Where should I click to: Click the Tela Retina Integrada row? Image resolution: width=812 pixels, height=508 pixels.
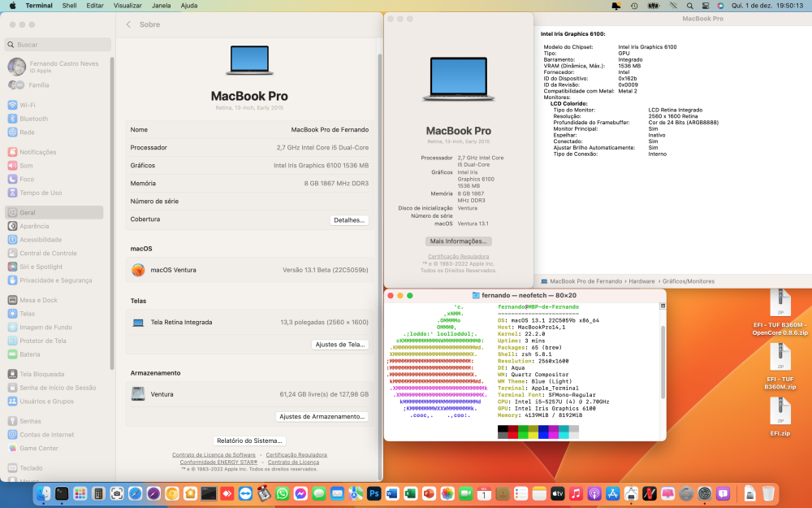[x=249, y=323]
